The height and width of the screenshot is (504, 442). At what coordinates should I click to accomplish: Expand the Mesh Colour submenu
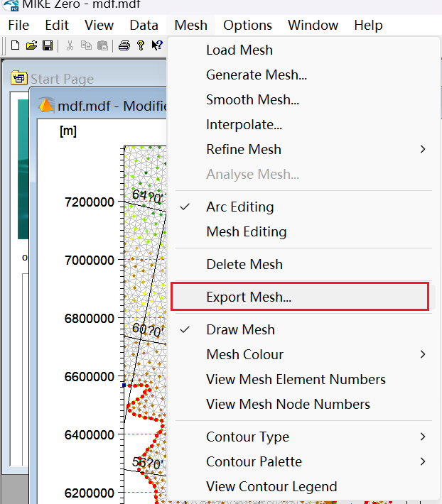pyautogui.click(x=303, y=354)
